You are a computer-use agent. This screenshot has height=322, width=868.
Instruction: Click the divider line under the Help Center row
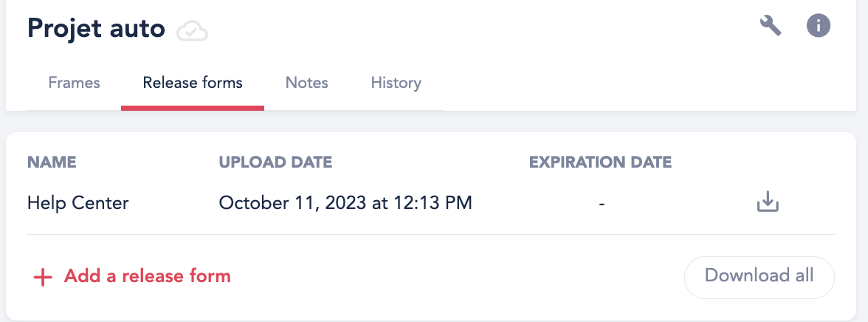pyautogui.click(x=431, y=234)
